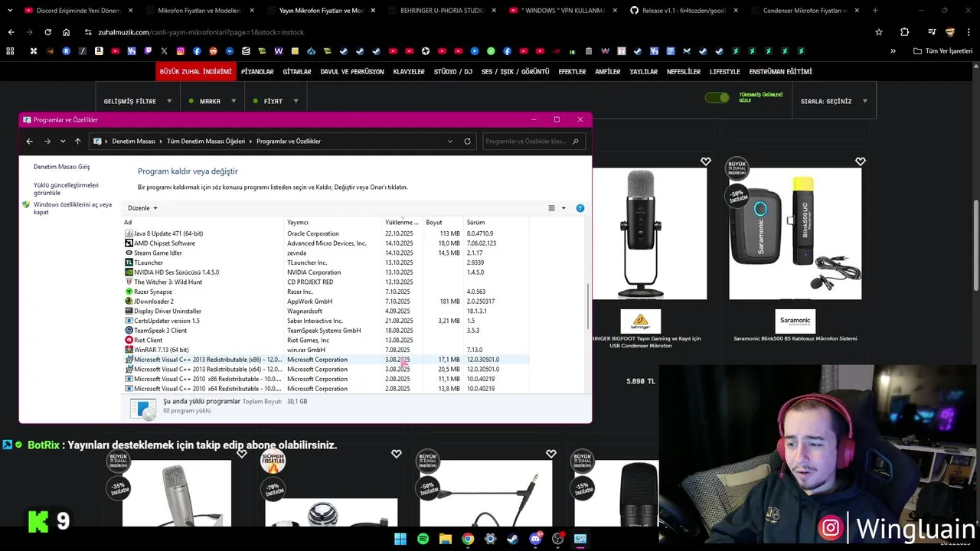Click the browser back arrow

click(11, 32)
